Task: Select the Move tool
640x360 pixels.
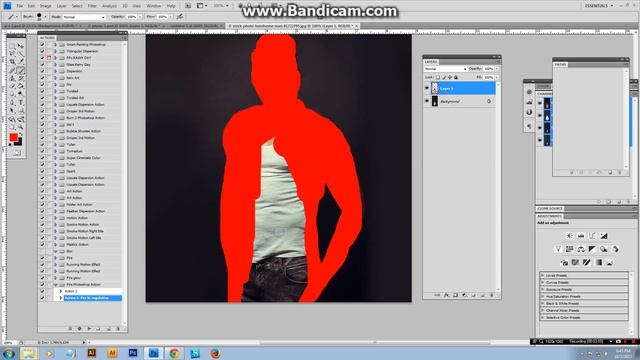Action: 20,46
